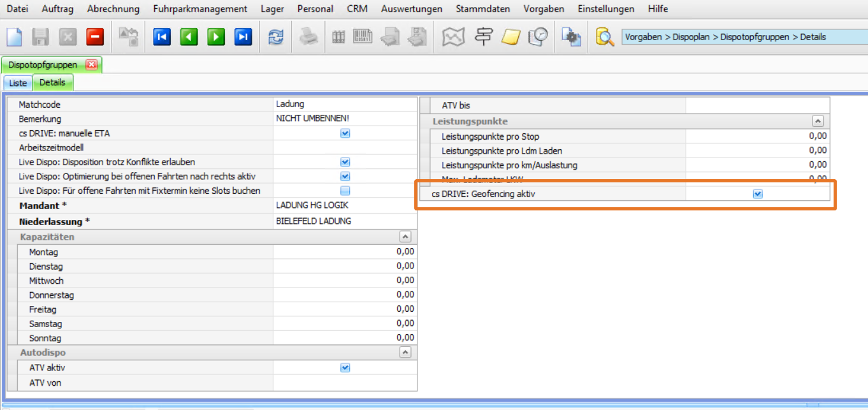The width and height of the screenshot is (868, 410).
Task: Collapse the Autodispo section
Action: coord(405,352)
